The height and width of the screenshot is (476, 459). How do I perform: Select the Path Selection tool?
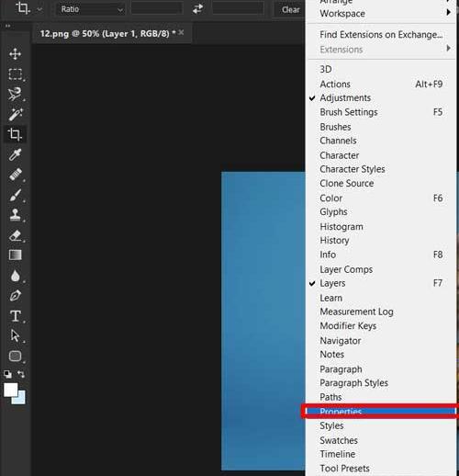(15, 335)
